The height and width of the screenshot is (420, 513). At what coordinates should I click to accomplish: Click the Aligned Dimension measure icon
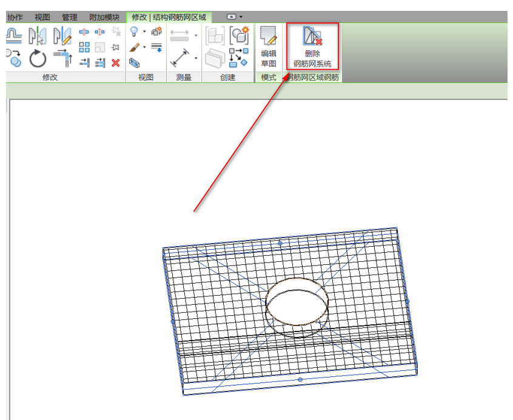click(180, 59)
